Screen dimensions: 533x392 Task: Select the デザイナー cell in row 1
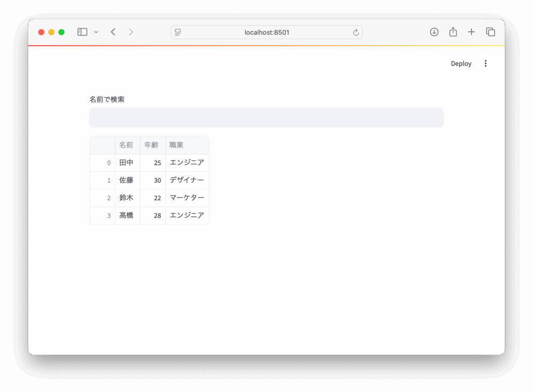187,180
